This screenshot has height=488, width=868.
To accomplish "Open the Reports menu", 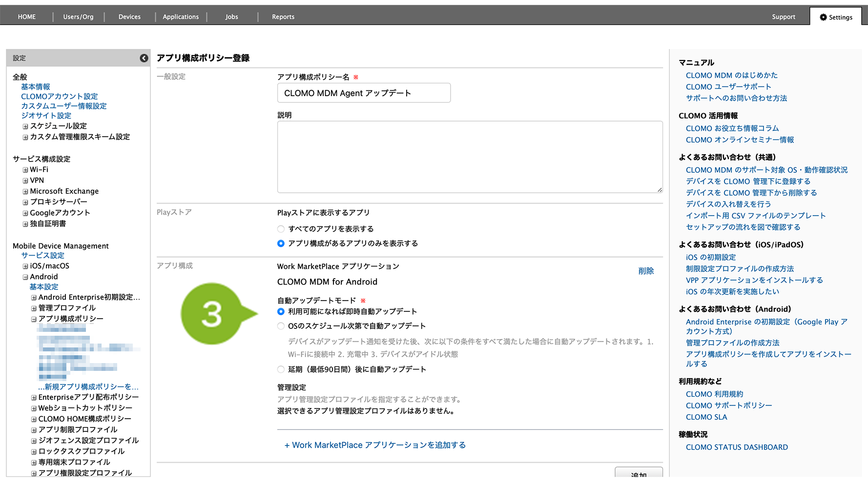I will [x=283, y=17].
